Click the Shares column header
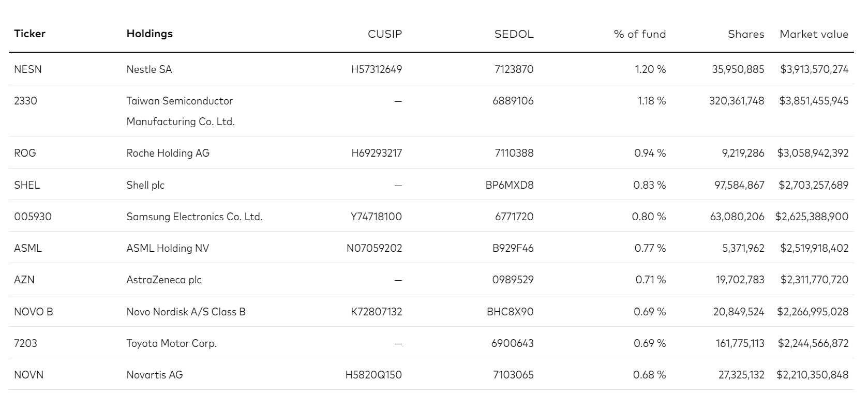This screenshot has width=868, height=396. click(x=746, y=34)
